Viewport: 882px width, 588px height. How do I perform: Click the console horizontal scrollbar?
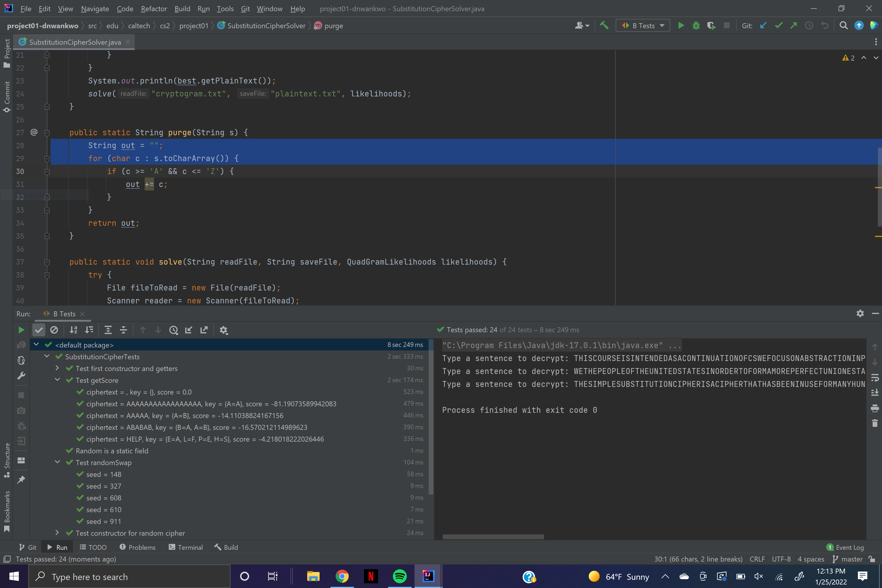[493, 537]
